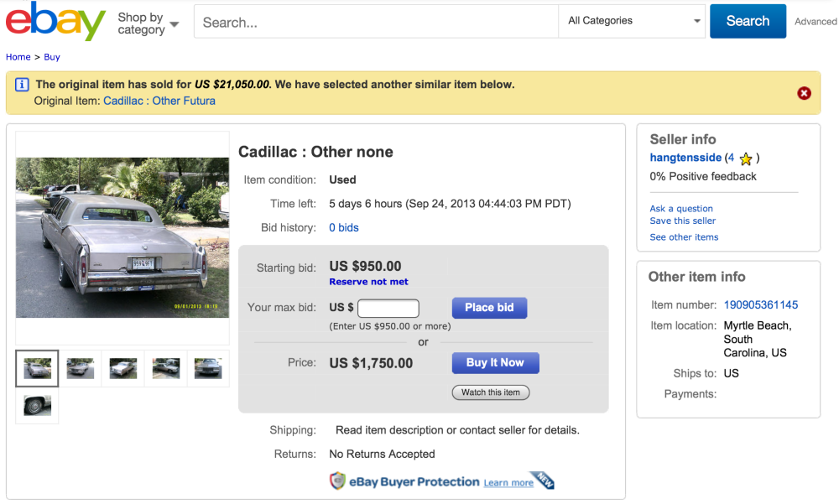The image size is (839, 504).
Task: Click the Home breadcrumb link
Action: (18, 57)
